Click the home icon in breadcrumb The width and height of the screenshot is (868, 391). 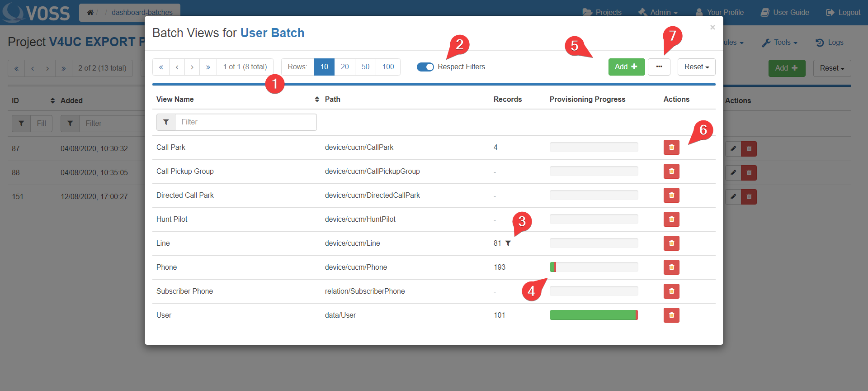tap(90, 13)
